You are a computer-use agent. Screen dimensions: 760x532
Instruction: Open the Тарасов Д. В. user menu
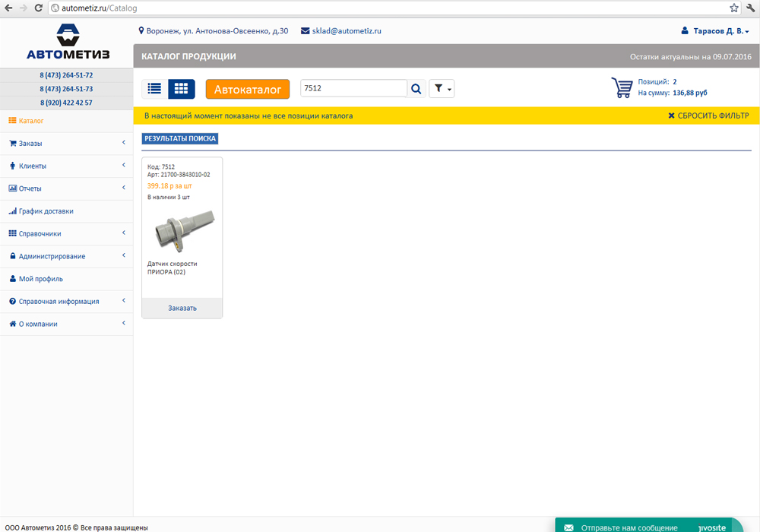pyautogui.click(x=715, y=31)
